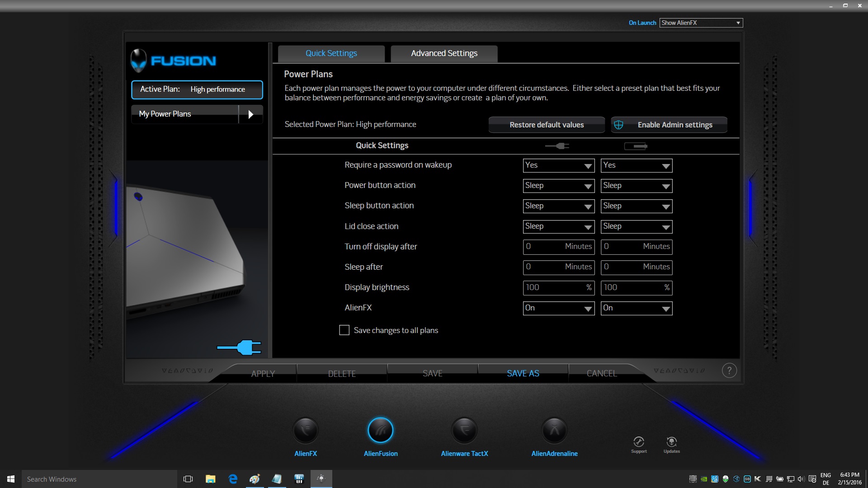Open on-battery Power button action dropdown
868x488 pixels.
(637, 186)
